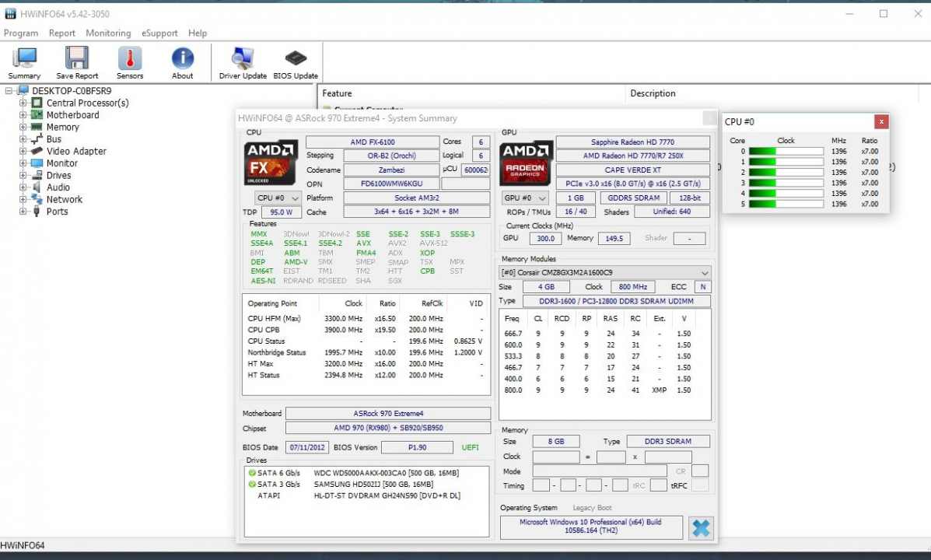Open the CPU #0 selector dropdown
This screenshot has width=931, height=560.
(x=278, y=198)
